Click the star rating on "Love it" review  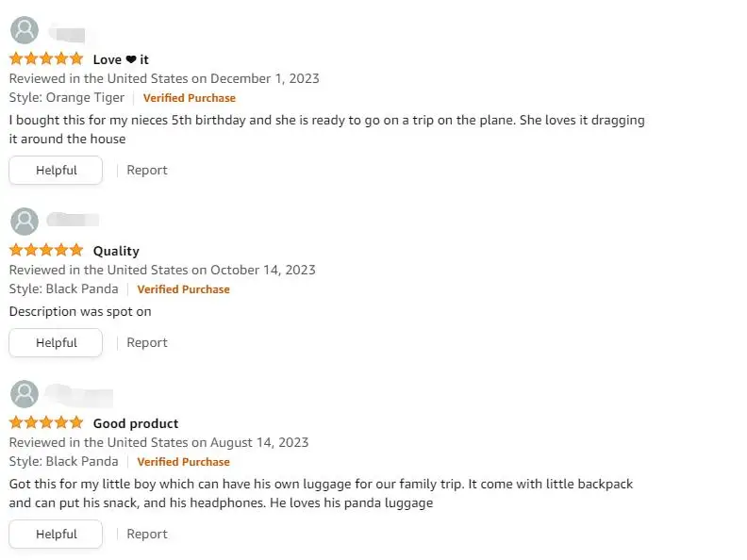pyautogui.click(x=46, y=59)
